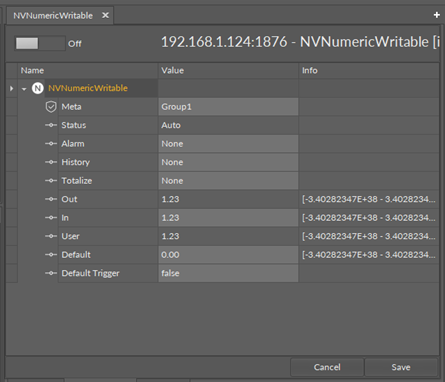Collapse the NVNumericWritable tree node
Viewport: 445px width, 382px height.
(x=24, y=89)
